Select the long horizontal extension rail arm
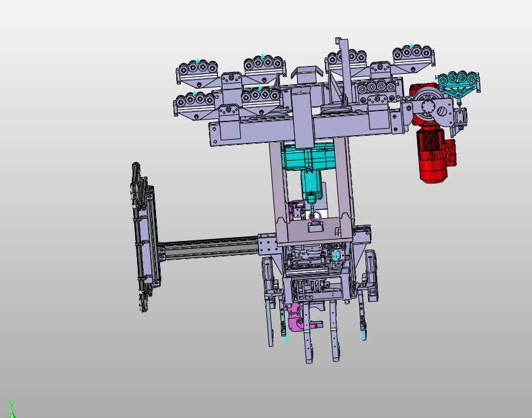Viewport: 532px width, 418px height. click(208, 248)
